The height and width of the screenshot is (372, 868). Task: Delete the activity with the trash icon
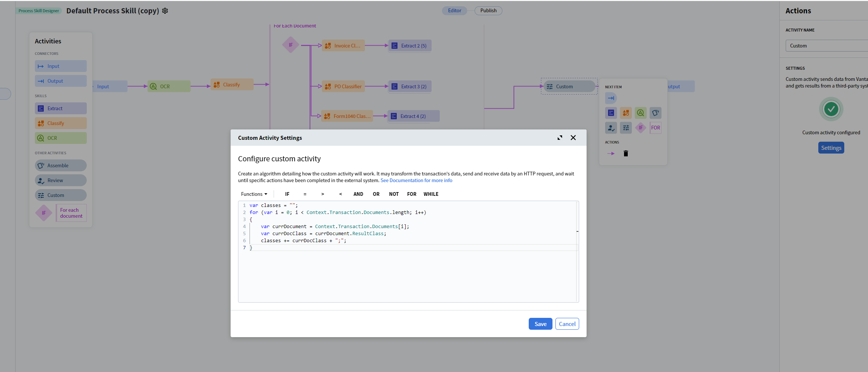coord(626,154)
